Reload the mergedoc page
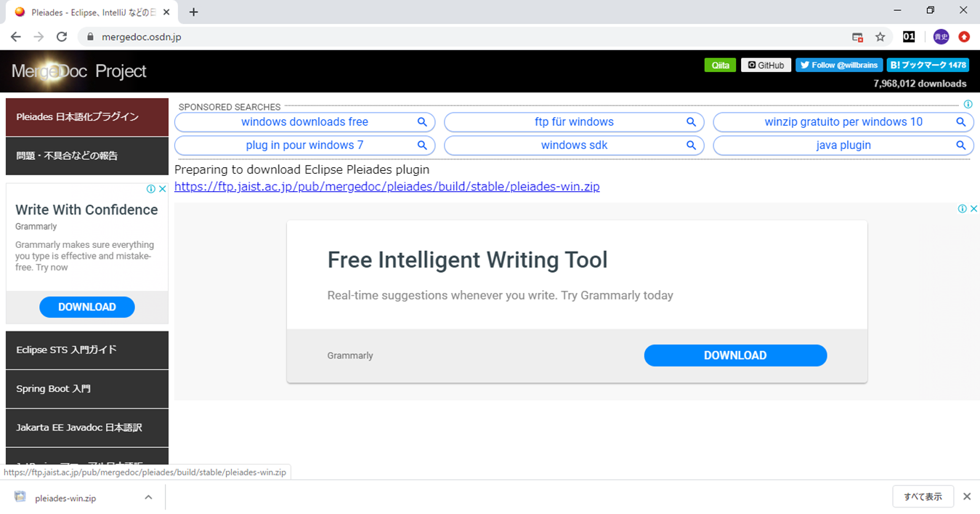The height and width of the screenshot is (514, 980). [62, 36]
